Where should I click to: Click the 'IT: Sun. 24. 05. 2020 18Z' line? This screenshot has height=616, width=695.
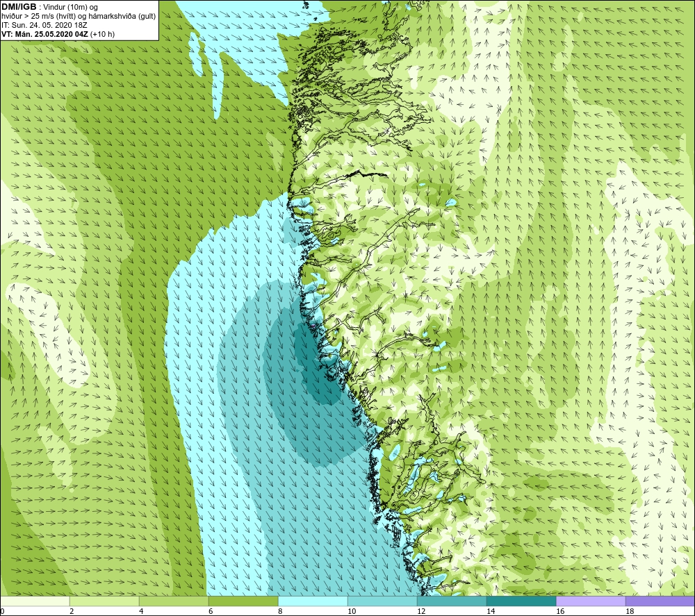point(44,25)
